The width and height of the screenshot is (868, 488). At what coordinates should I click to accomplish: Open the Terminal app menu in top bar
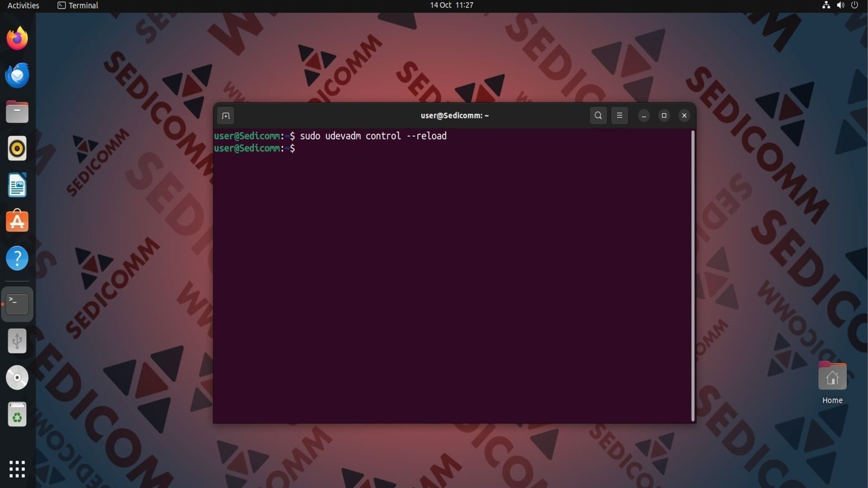[78, 5]
